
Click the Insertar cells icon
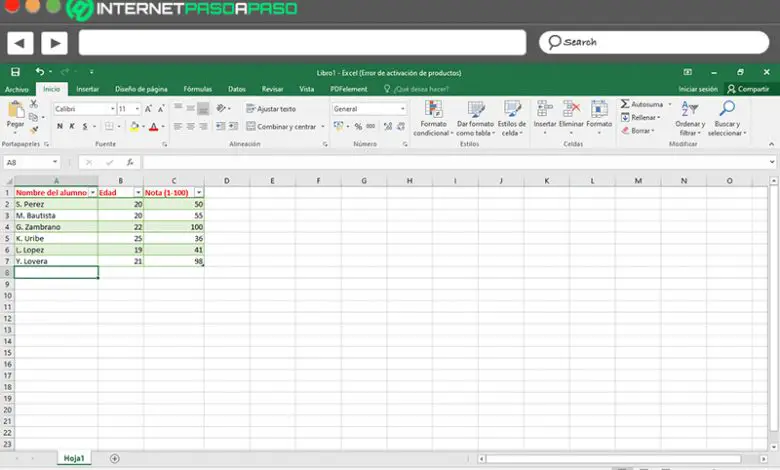pyautogui.click(x=545, y=108)
